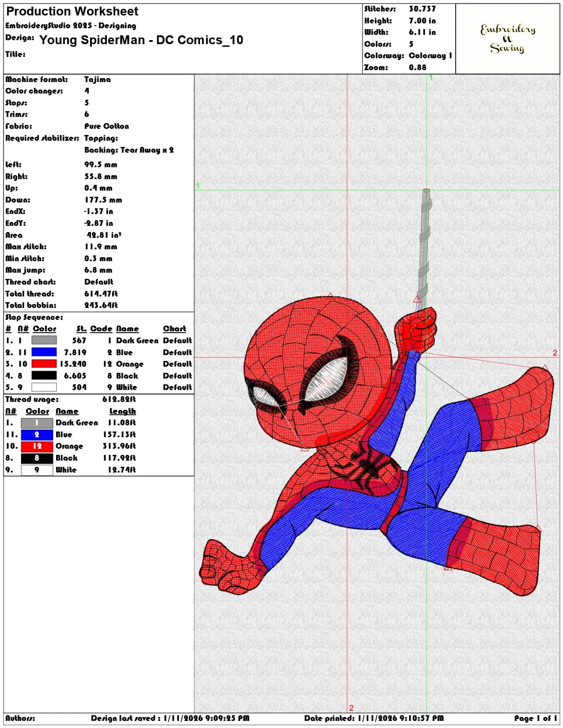The height and width of the screenshot is (728, 563).
Task: Click the Total bobbin value 243.64ft
Action: tap(101, 305)
